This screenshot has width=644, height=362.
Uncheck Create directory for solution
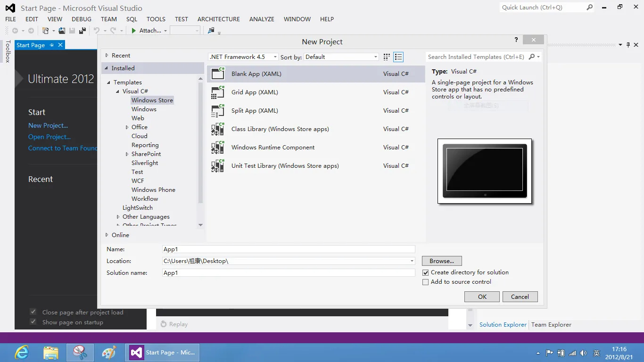tap(426, 272)
